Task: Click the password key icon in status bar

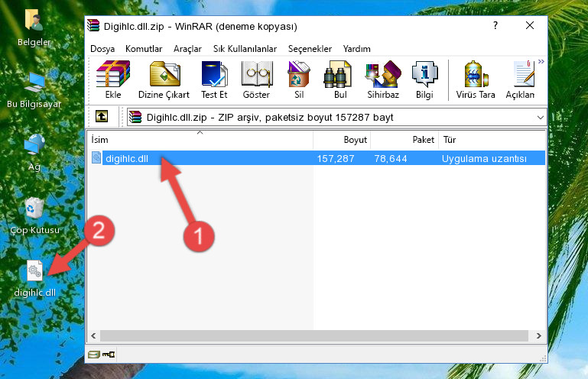Action: pyautogui.click(x=109, y=354)
